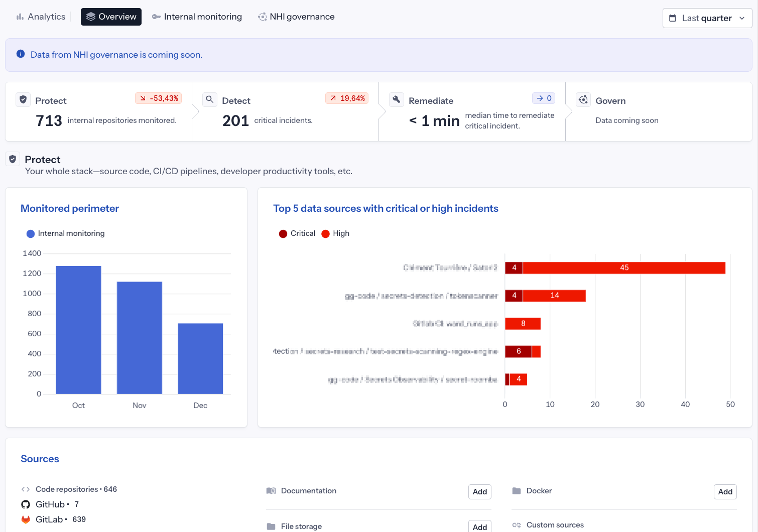The image size is (758, 532).
Task: Switch to the Internal monitoring tab
Action: click(197, 17)
